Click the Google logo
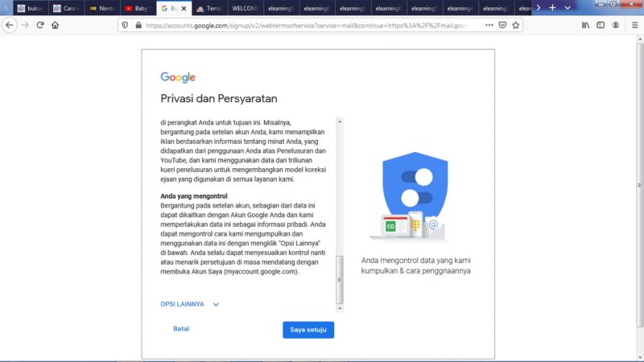This screenshot has height=362, width=644. click(x=178, y=77)
